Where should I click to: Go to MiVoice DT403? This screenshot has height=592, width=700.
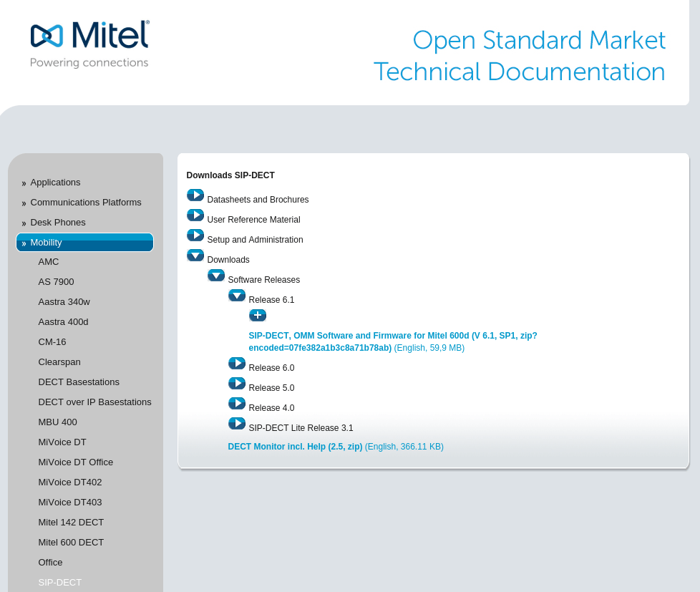pos(70,503)
